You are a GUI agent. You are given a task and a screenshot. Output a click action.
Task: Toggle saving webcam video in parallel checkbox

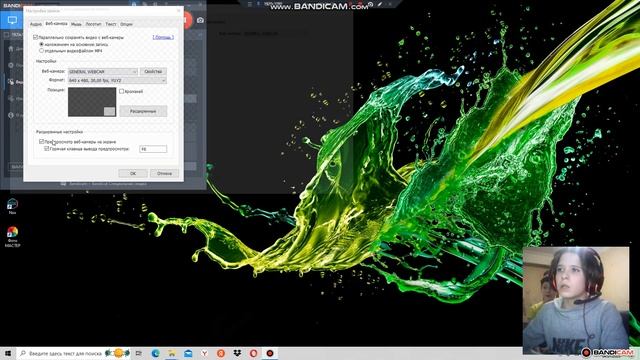tap(36, 37)
